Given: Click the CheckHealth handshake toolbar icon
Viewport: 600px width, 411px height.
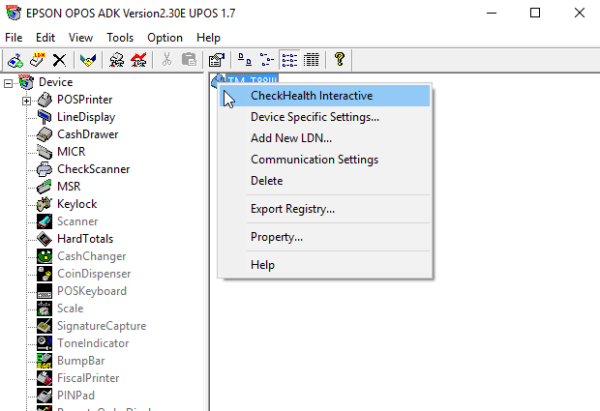Looking at the screenshot, I should click(89, 61).
